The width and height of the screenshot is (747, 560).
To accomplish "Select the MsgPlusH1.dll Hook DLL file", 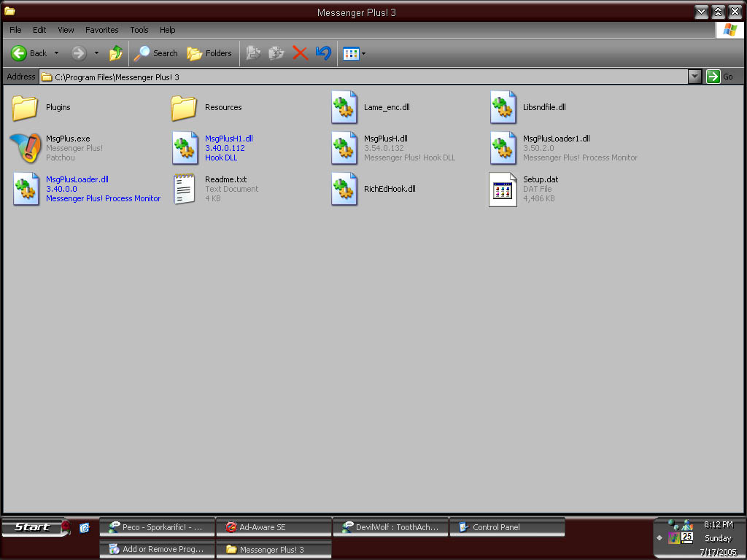I will [x=227, y=138].
